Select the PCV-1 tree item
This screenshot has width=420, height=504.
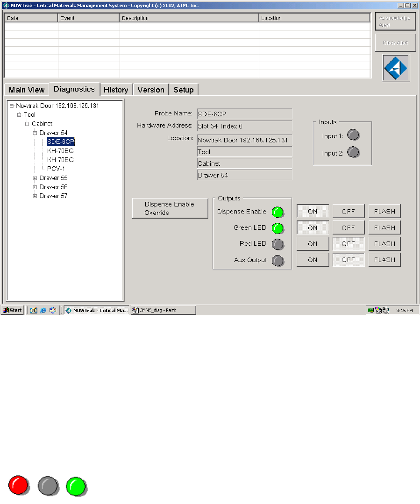click(x=56, y=169)
